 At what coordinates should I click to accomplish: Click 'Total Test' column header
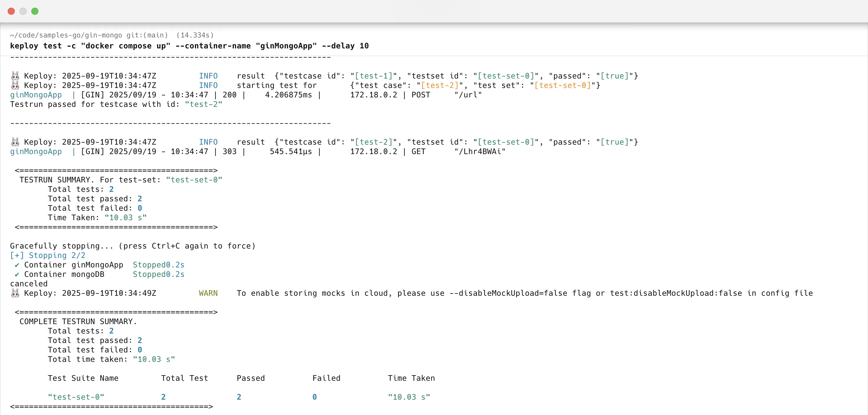click(x=185, y=378)
